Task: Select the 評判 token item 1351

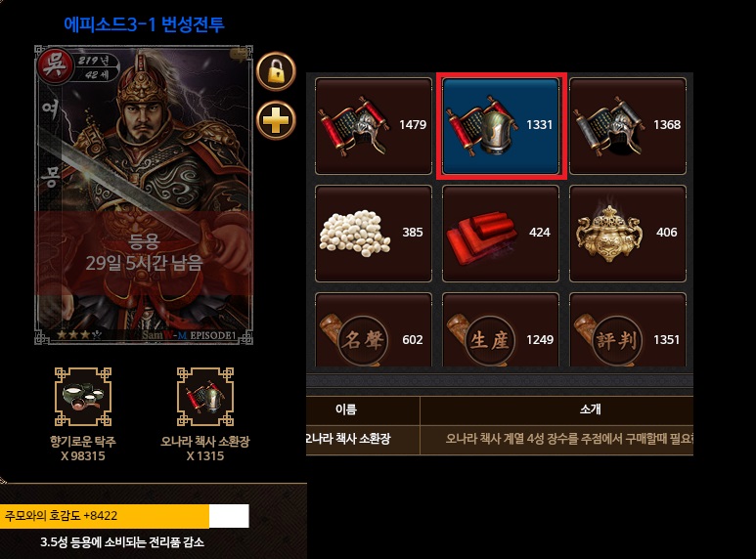Action: click(x=628, y=329)
